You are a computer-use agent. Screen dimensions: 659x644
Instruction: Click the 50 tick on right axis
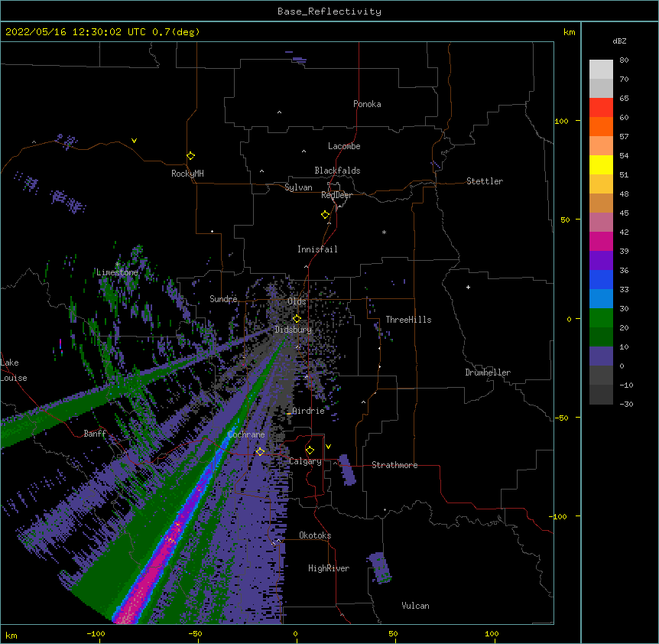tap(565, 220)
